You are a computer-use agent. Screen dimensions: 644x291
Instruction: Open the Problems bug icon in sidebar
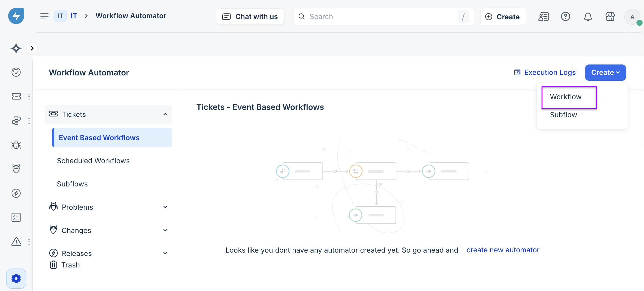point(16,145)
